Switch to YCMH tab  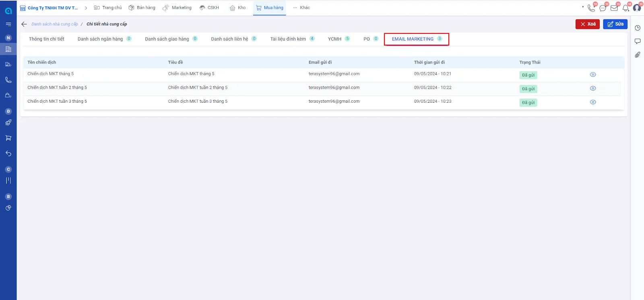click(339, 39)
